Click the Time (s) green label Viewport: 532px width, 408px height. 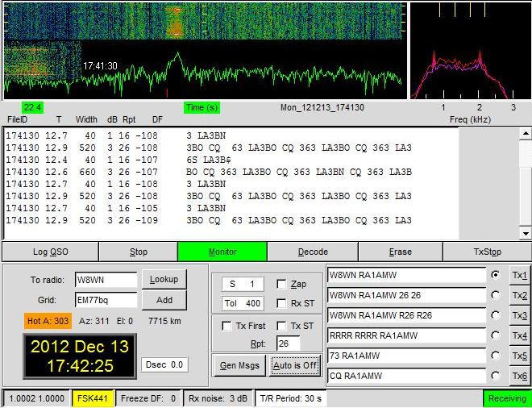click(x=202, y=107)
